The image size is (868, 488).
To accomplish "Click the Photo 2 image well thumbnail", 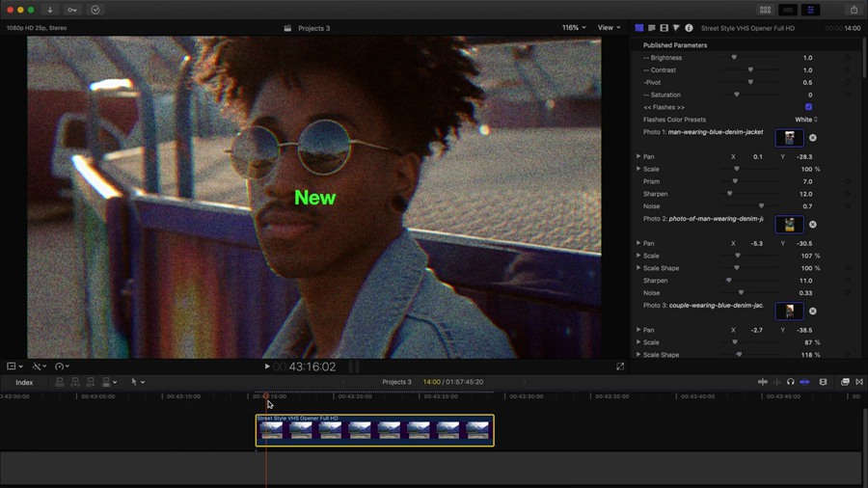I will [789, 224].
